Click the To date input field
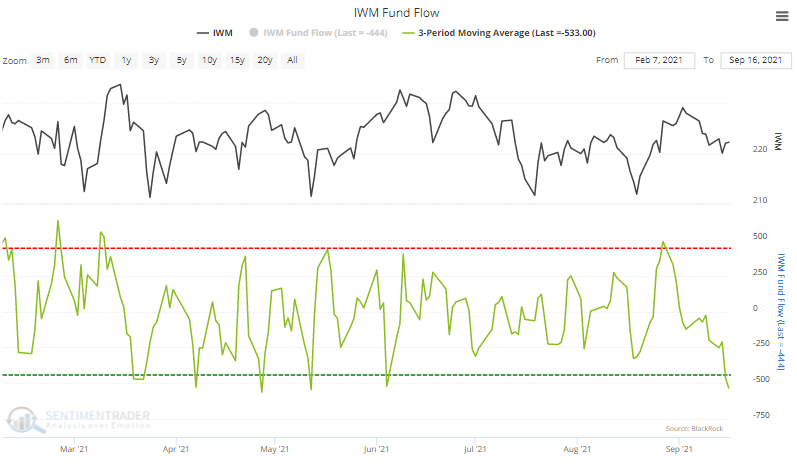This screenshot has height=468, width=797. tap(755, 61)
